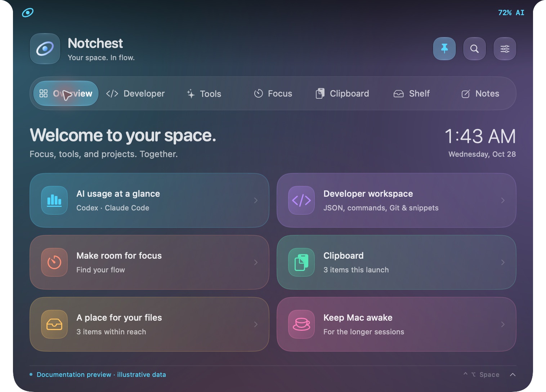Click '3 items within reach' text

click(111, 332)
